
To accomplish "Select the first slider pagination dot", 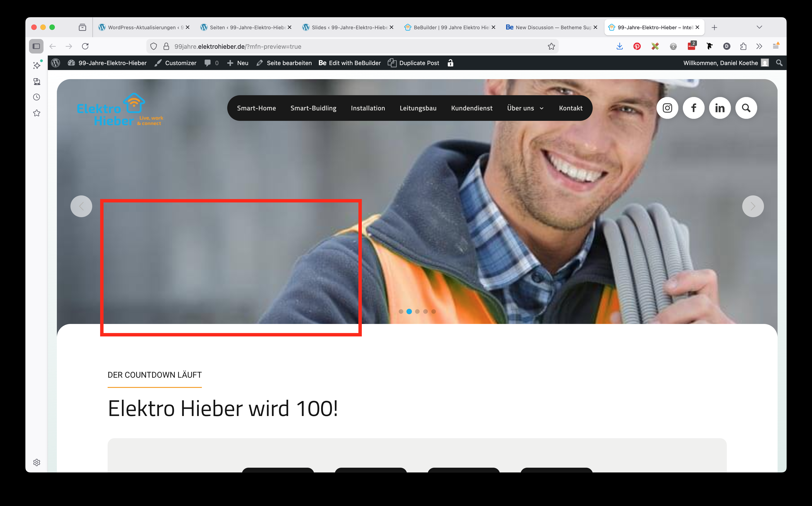I will click(x=401, y=311).
